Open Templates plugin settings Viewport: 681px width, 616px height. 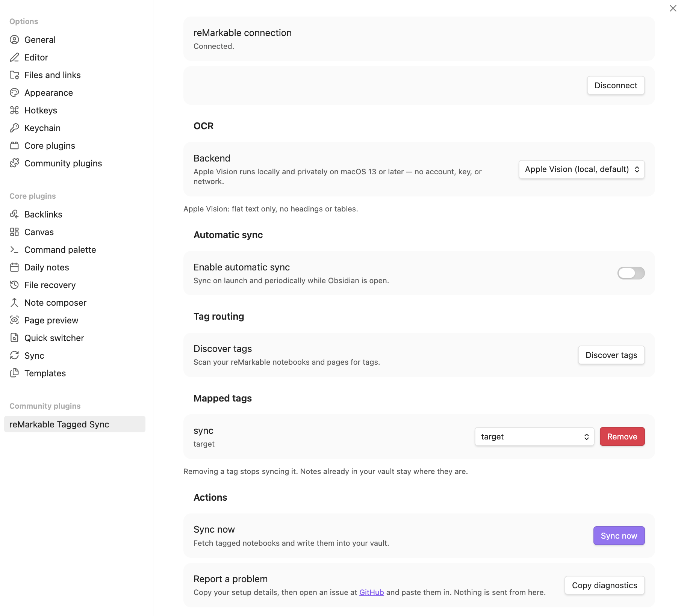pyautogui.click(x=75, y=373)
